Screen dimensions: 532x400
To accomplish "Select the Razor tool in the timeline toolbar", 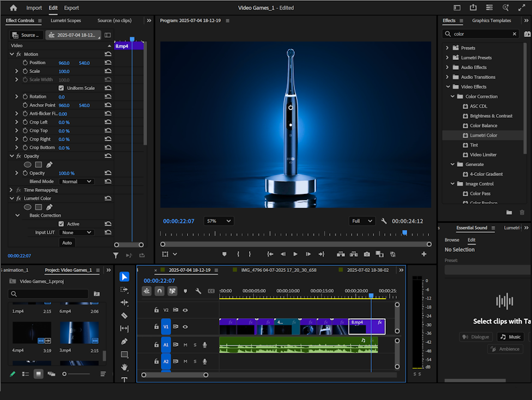I will point(124,316).
